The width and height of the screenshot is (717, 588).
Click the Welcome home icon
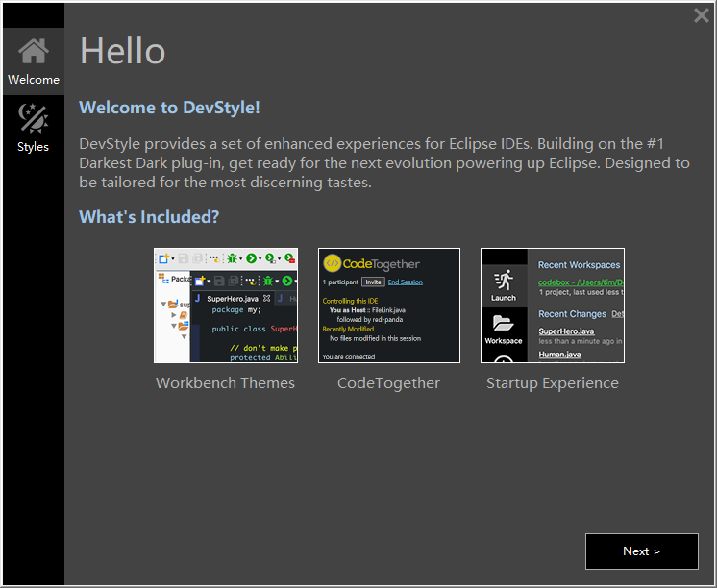34,51
